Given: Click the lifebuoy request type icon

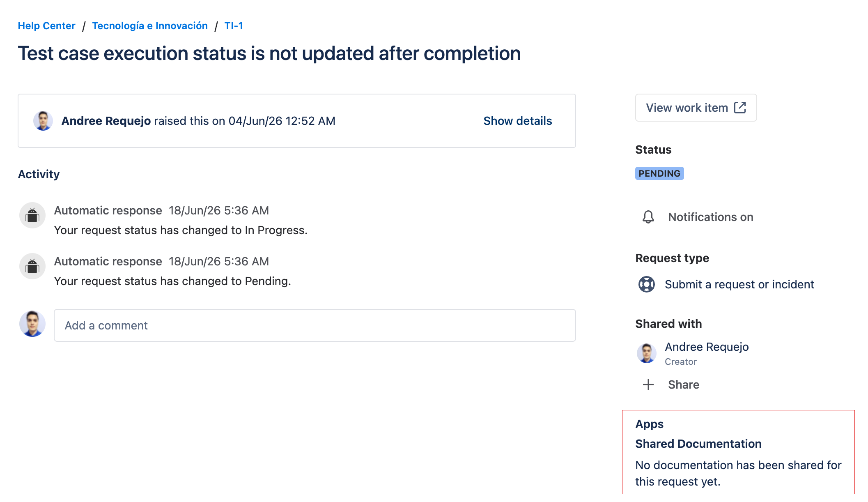Looking at the screenshot, I should 647,284.
